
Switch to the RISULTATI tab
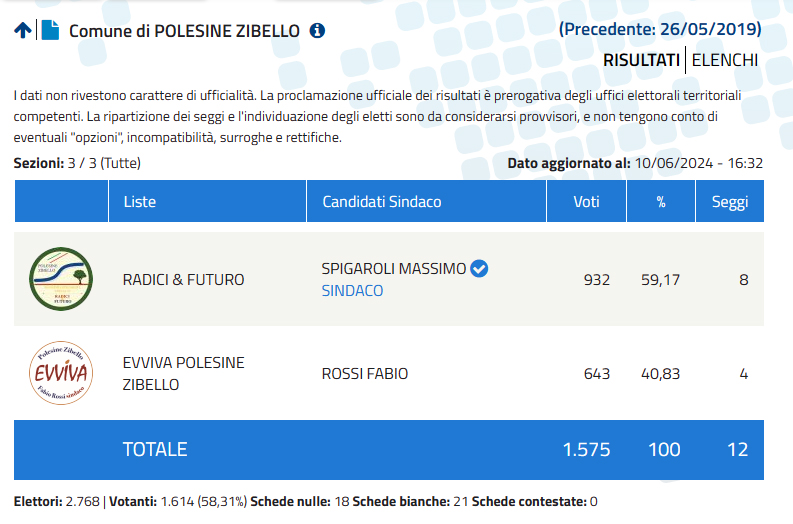click(641, 60)
